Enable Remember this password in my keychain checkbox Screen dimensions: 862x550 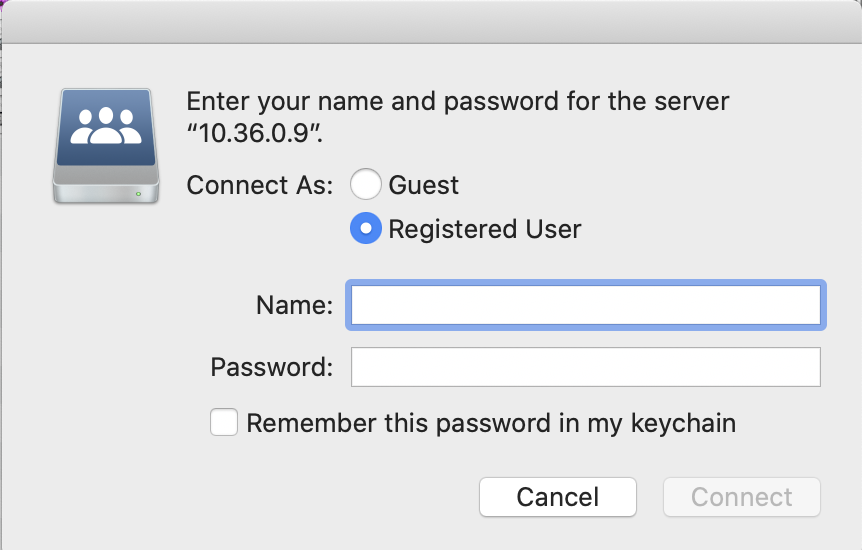pos(224,423)
